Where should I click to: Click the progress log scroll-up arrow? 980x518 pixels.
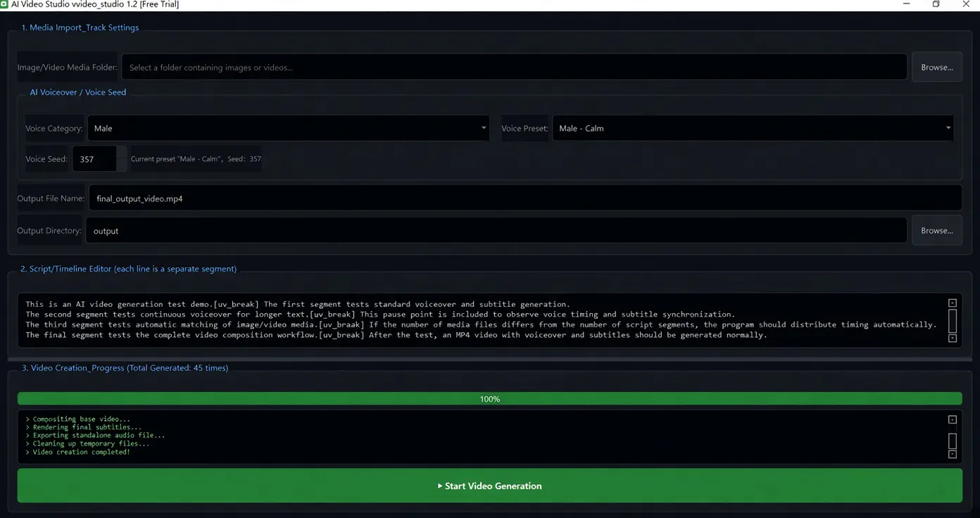(953, 419)
